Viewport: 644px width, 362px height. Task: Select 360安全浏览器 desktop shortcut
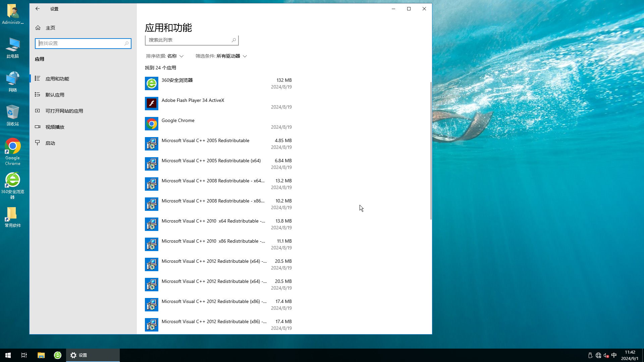coord(13,186)
